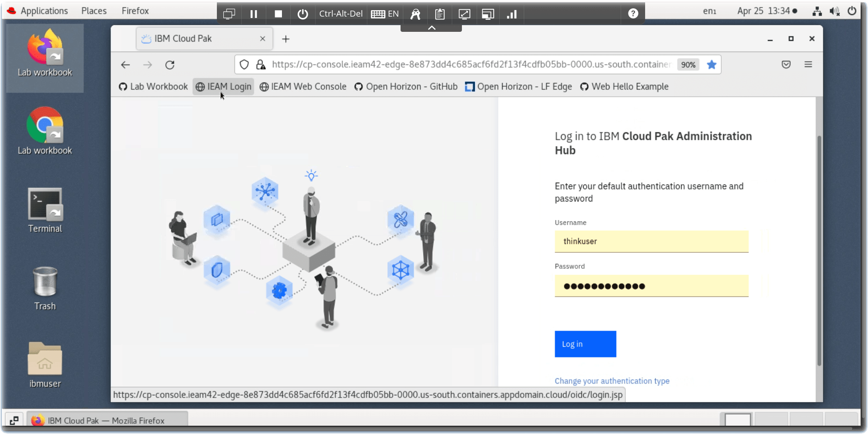Click the signal bars icon in VM toolbar
This screenshot has width=868, height=434.
pyautogui.click(x=512, y=14)
